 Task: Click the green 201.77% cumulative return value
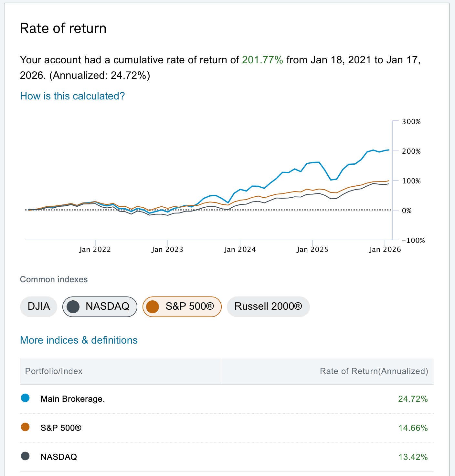(x=262, y=60)
